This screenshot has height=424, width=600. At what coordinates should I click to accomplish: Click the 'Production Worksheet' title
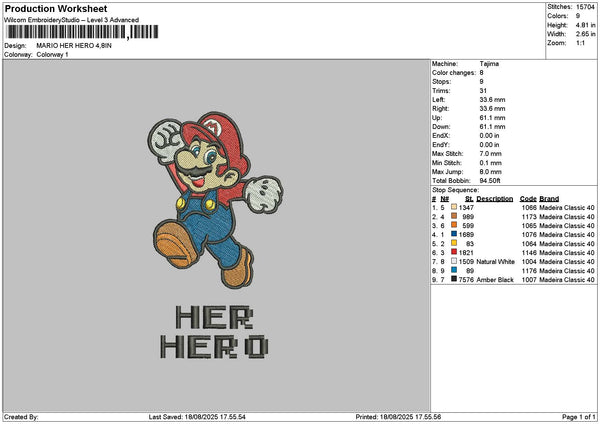(56, 8)
